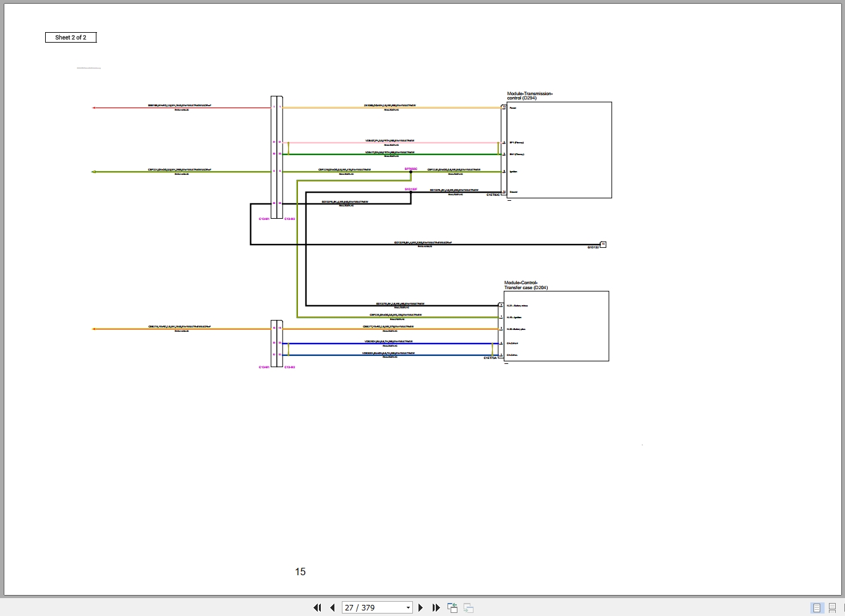Click the upper C13-M1 connector block

tap(274, 157)
